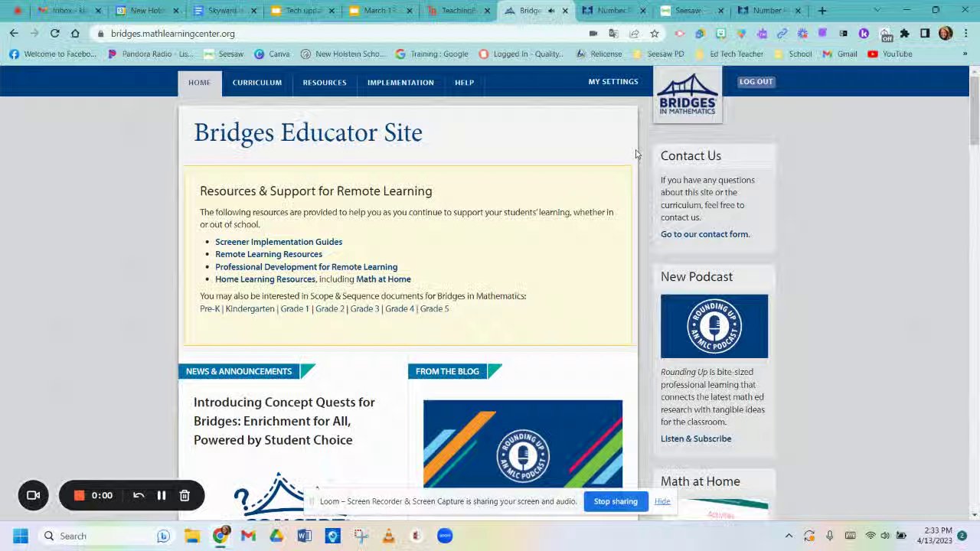
Task: Click the LOG OUT button
Action: tap(756, 81)
